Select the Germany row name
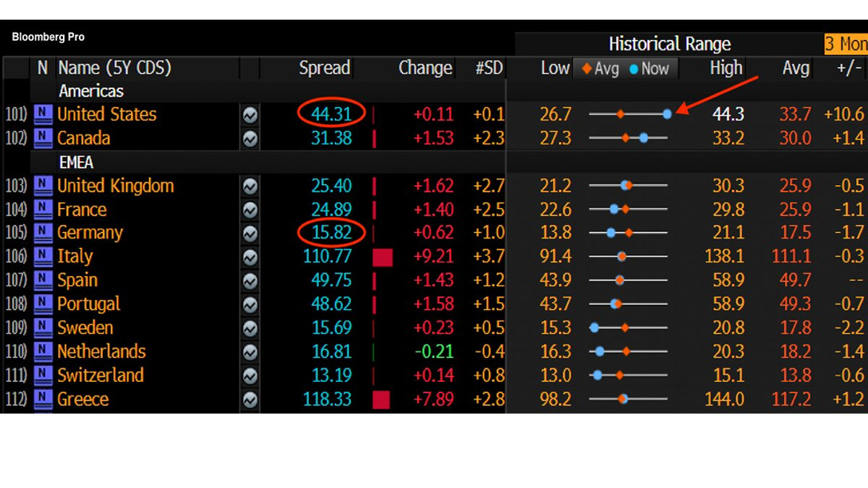The height and width of the screenshot is (488, 868). click(89, 233)
